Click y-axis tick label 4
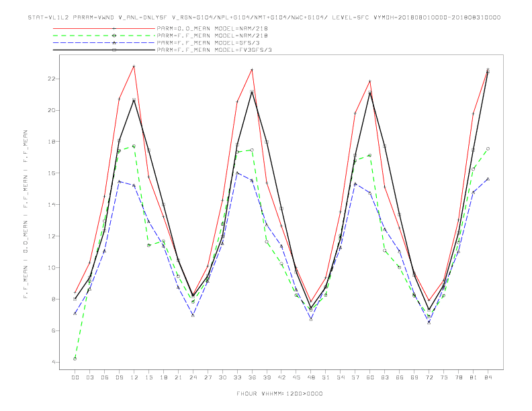Image resolution: width=532 pixels, height=411 pixels. pos(54,362)
